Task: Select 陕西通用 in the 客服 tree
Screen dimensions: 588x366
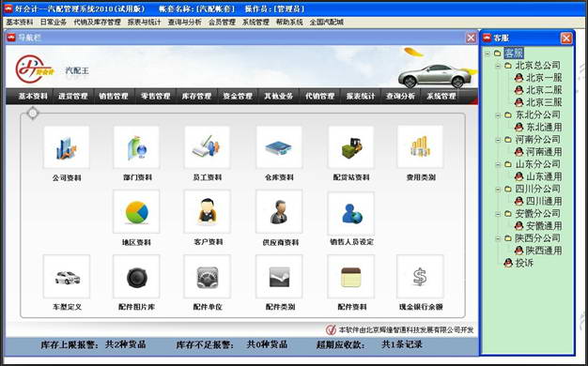Action: click(x=544, y=251)
